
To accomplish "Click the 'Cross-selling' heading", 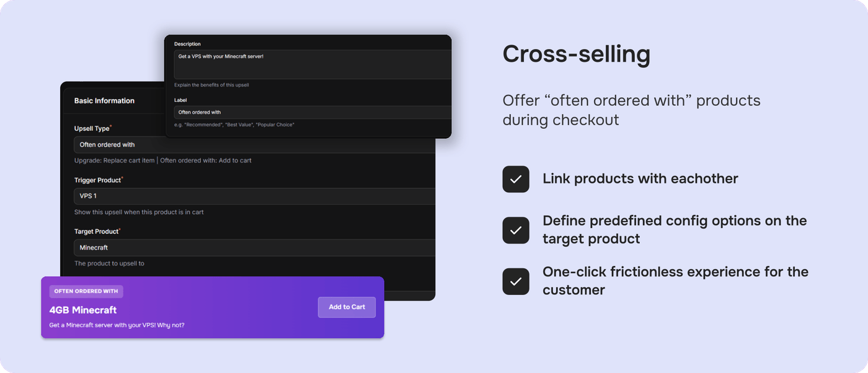I will (x=576, y=55).
